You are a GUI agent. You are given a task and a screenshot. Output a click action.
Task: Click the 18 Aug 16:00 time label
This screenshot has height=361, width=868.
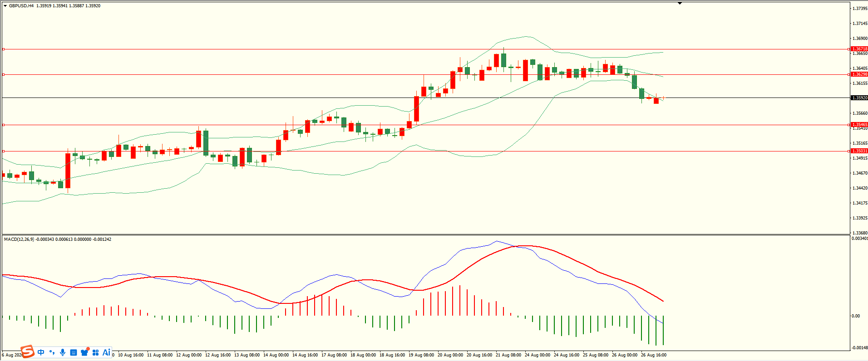click(x=392, y=355)
